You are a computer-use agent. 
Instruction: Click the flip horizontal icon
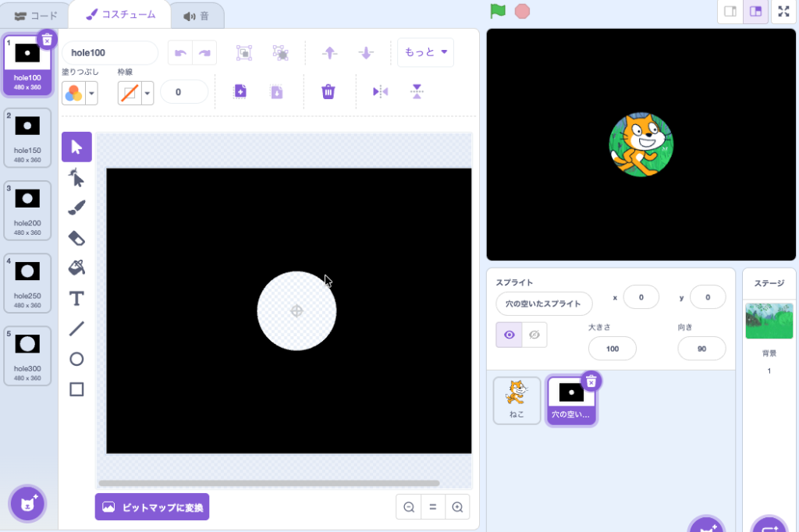(x=380, y=92)
